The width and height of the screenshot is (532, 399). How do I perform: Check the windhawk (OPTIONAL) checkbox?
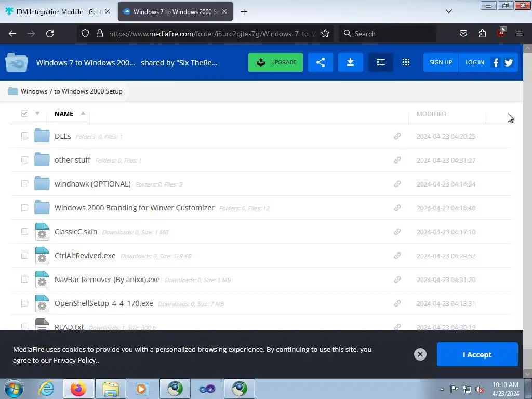tap(24, 184)
